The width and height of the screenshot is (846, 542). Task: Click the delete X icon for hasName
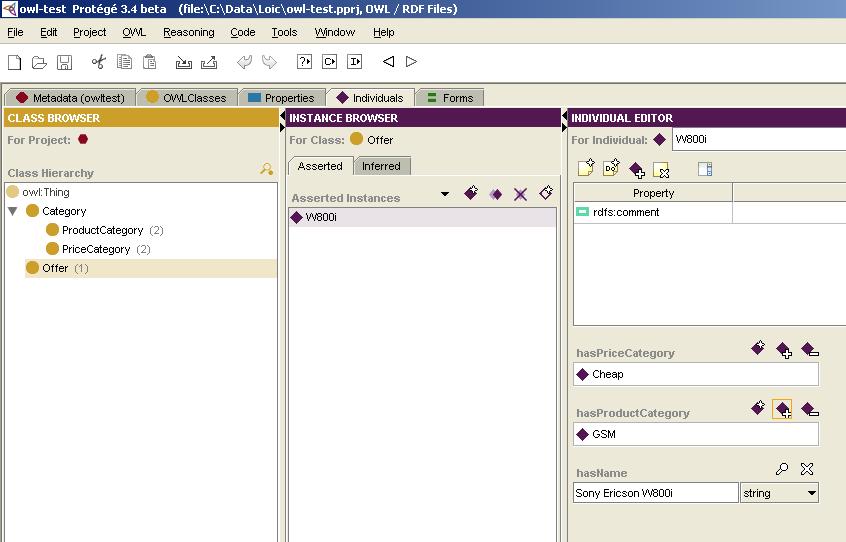pos(807,469)
